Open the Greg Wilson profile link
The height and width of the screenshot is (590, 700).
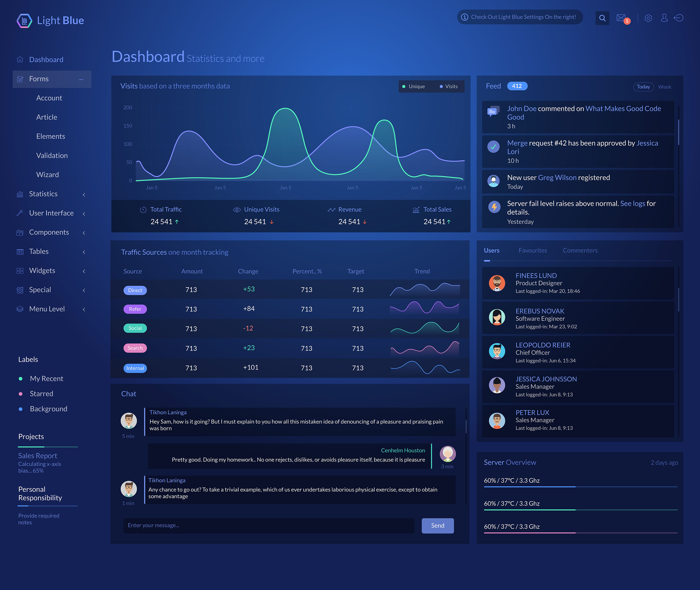pyautogui.click(x=557, y=178)
